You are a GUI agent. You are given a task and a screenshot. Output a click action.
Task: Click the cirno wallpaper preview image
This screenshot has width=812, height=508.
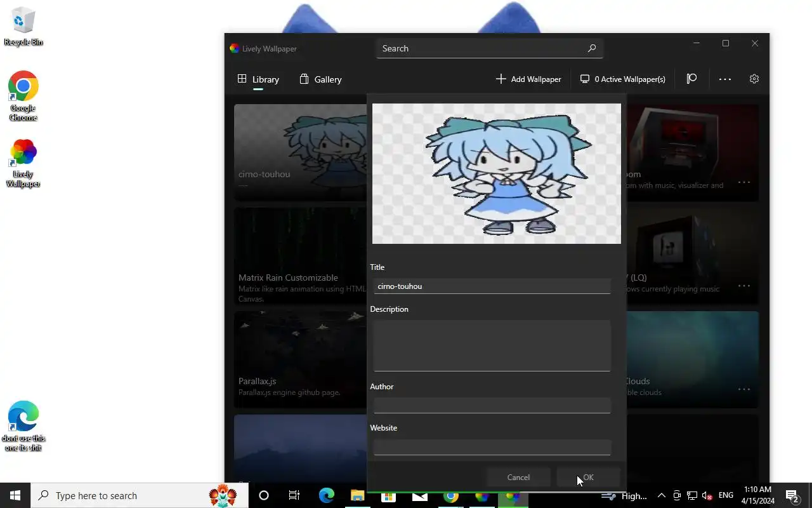497,173
